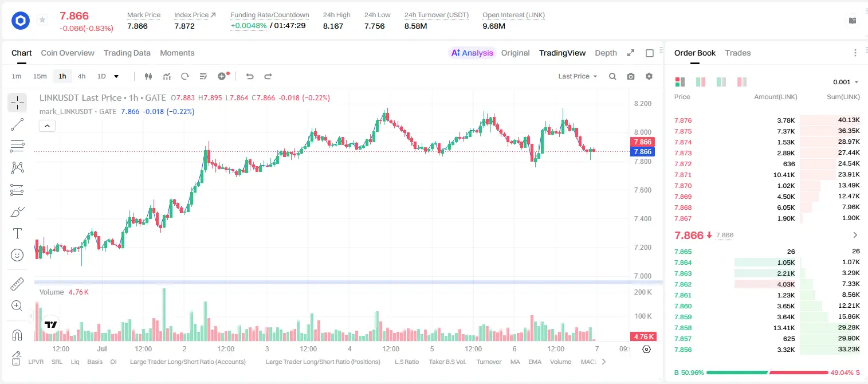Open the emoji sticker tool
The height and width of the screenshot is (384, 868).
(17, 255)
